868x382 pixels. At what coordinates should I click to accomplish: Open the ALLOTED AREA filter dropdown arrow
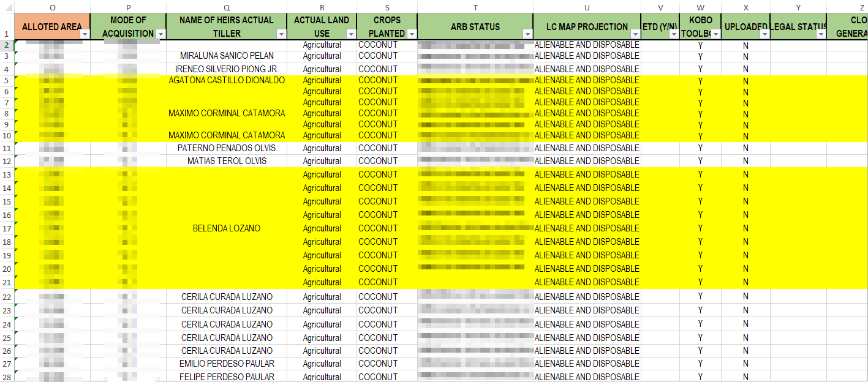(x=85, y=34)
